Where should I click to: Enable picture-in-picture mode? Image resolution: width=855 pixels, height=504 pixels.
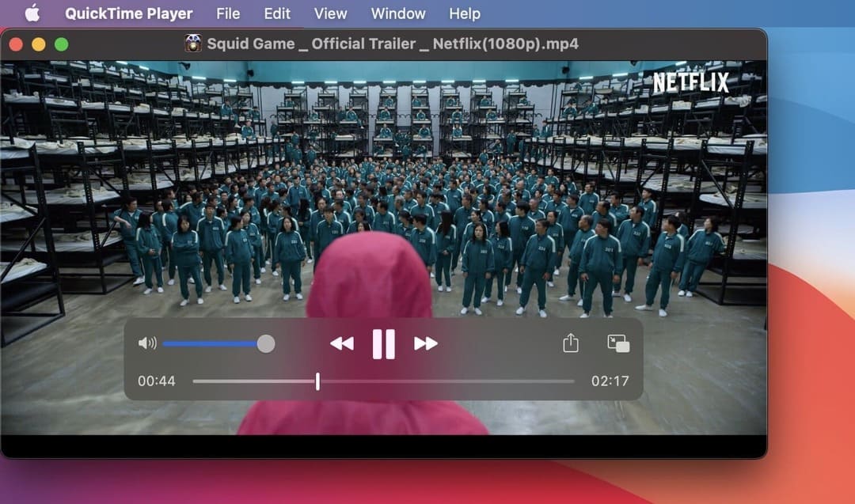(618, 343)
